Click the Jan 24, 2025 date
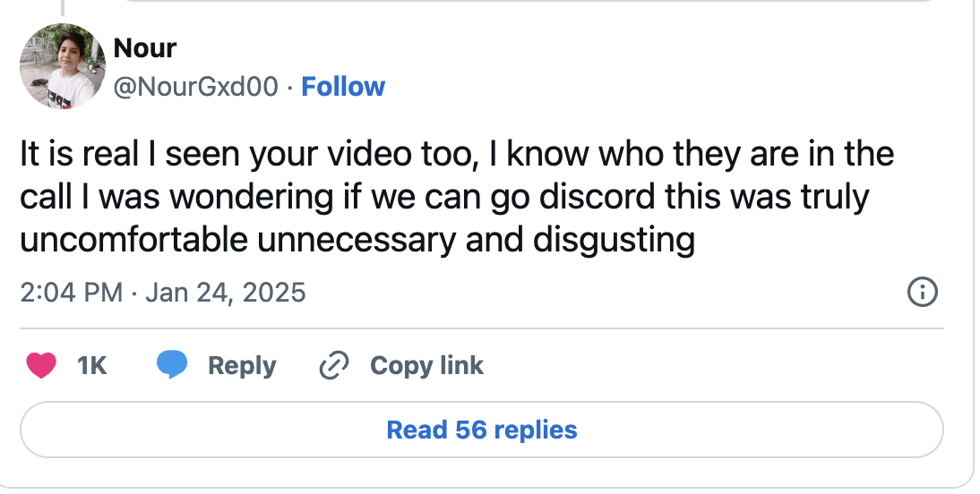 (x=226, y=293)
